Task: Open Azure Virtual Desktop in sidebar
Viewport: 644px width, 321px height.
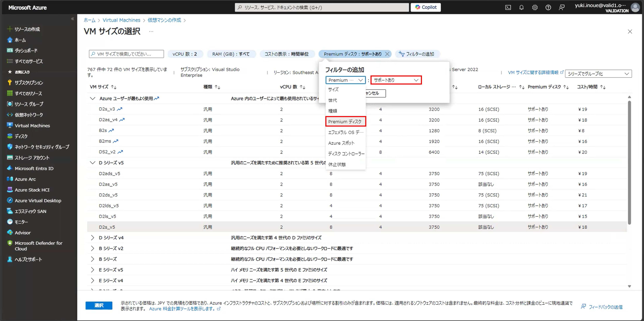Action: click(x=38, y=201)
